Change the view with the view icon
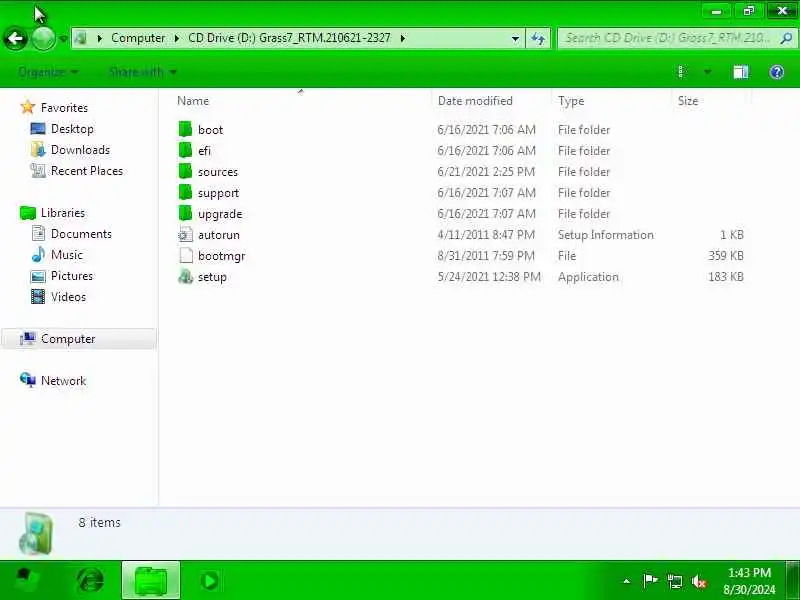 (682, 72)
